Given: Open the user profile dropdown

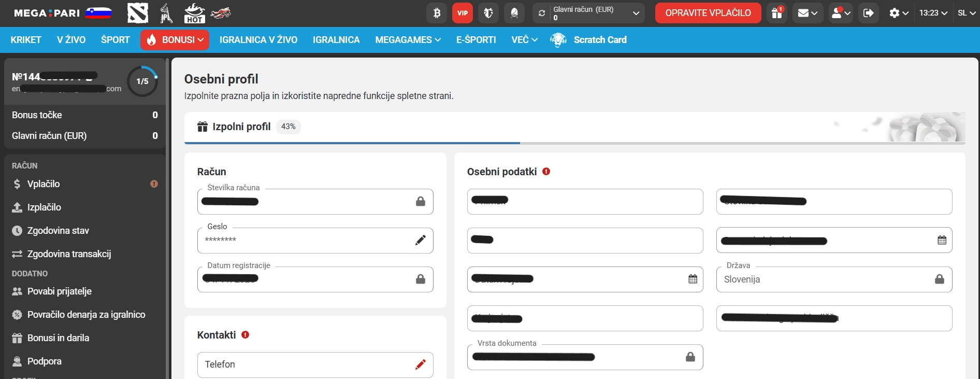Looking at the screenshot, I should pos(841,13).
